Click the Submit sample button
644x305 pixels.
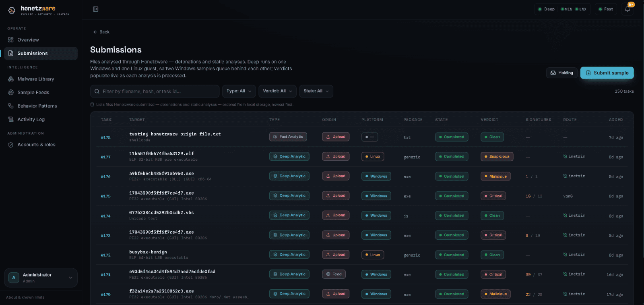point(607,73)
